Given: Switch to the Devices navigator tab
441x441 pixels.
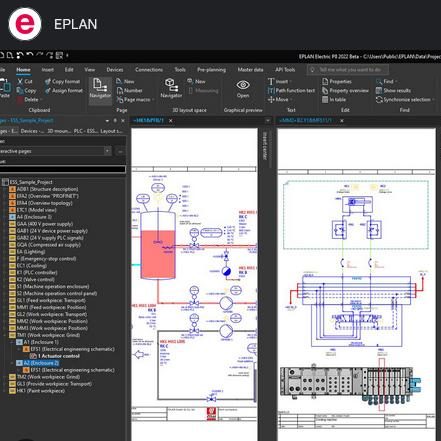Looking at the screenshot, I should [32, 131].
